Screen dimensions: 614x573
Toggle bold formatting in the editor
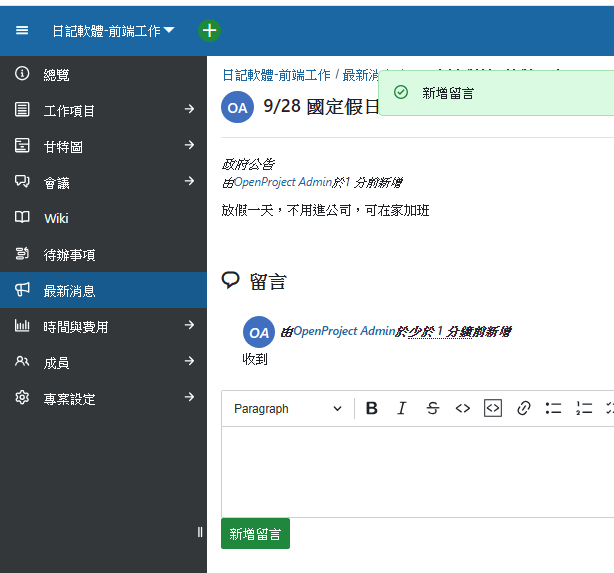coord(372,409)
